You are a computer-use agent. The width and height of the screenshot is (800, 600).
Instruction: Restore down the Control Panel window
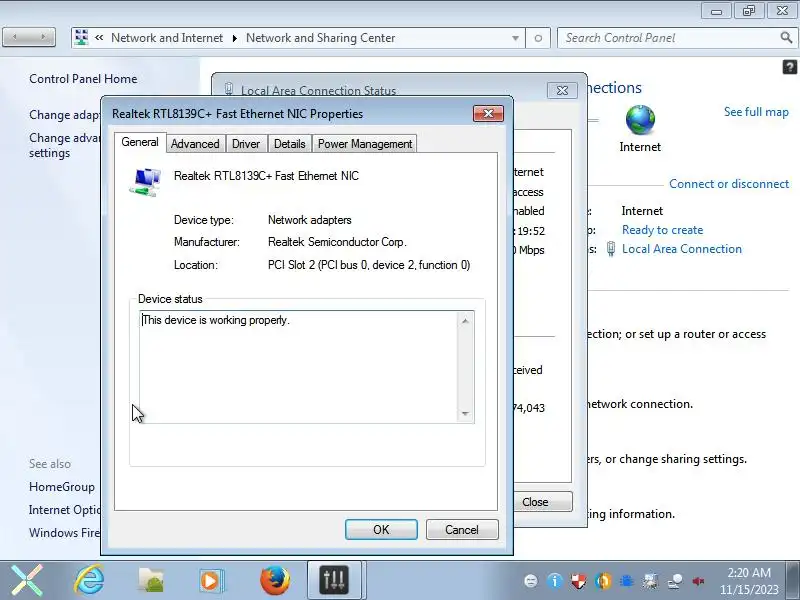749,11
